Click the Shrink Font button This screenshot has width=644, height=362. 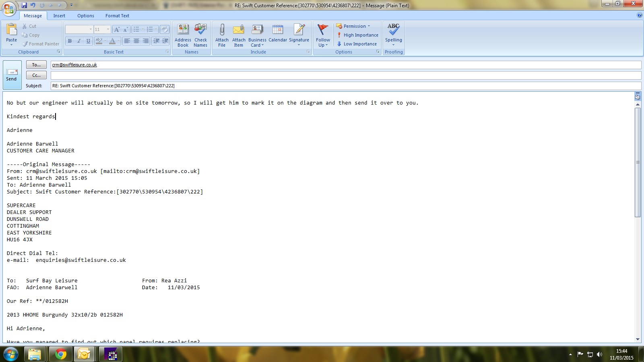coord(125,29)
